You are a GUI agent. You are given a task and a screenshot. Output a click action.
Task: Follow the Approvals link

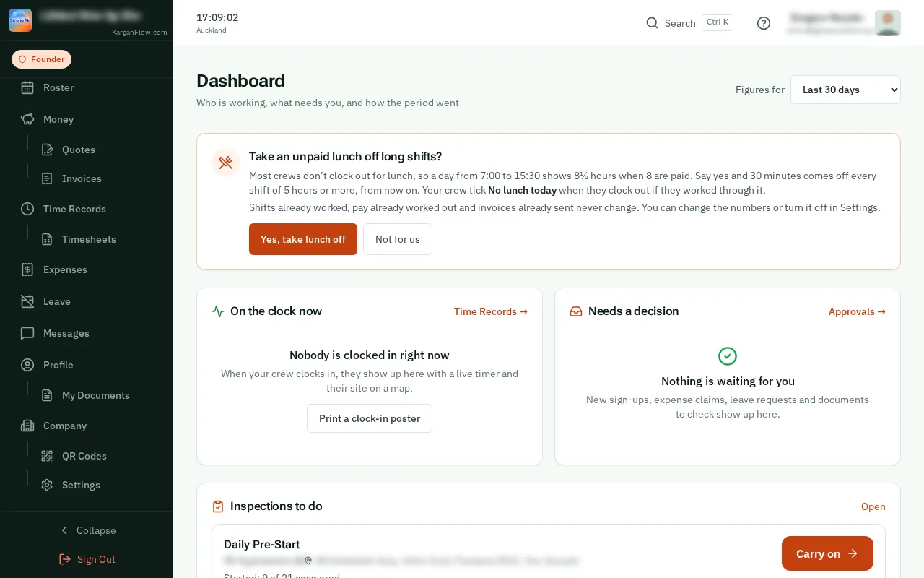coord(857,311)
